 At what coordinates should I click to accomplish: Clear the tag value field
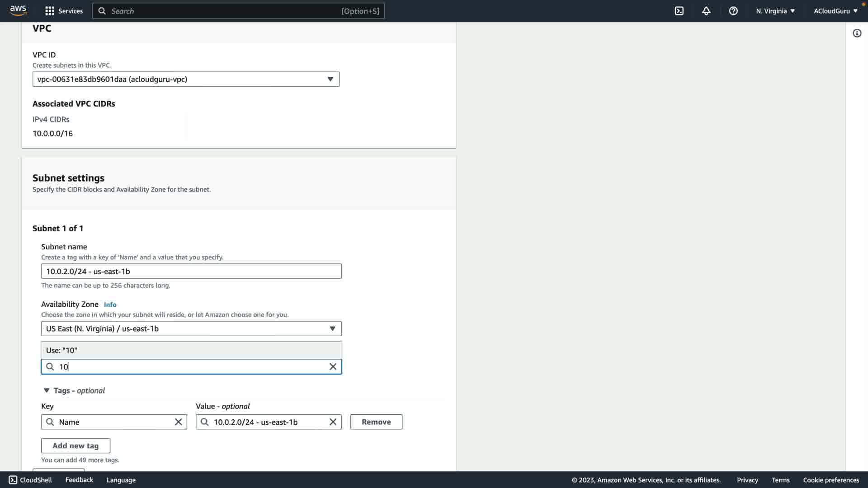click(x=333, y=422)
